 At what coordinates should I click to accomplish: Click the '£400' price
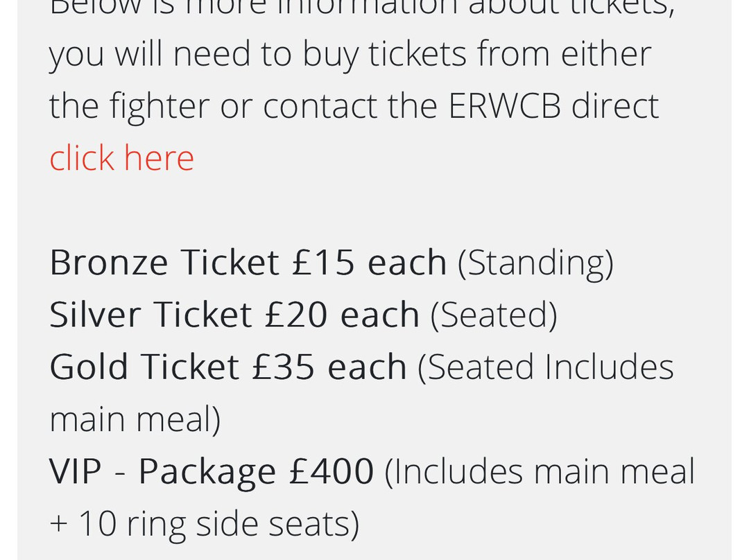coord(331,471)
